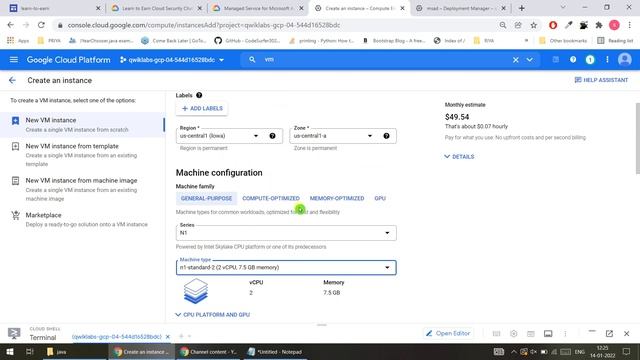Bookmark this page with star icon
Screen dimensions: 640x360
[533, 25]
